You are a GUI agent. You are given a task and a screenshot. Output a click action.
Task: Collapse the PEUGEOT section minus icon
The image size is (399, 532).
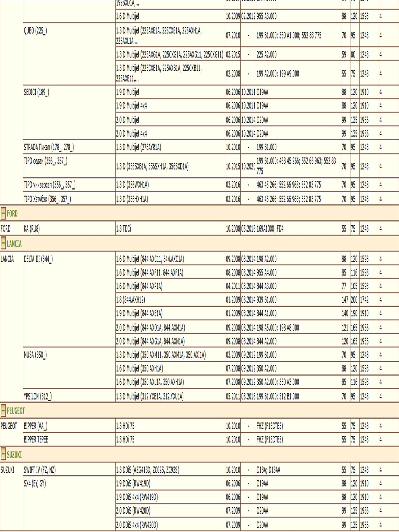pos(3,411)
